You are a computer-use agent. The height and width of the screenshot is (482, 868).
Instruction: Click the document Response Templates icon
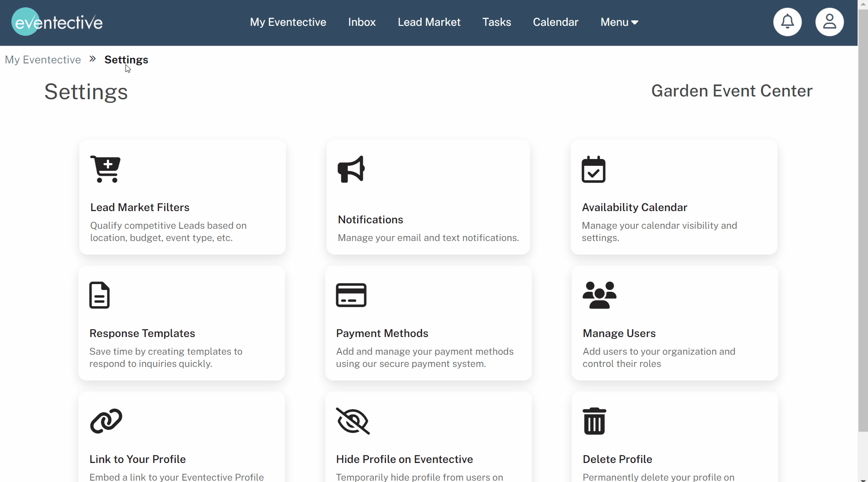[x=99, y=295]
